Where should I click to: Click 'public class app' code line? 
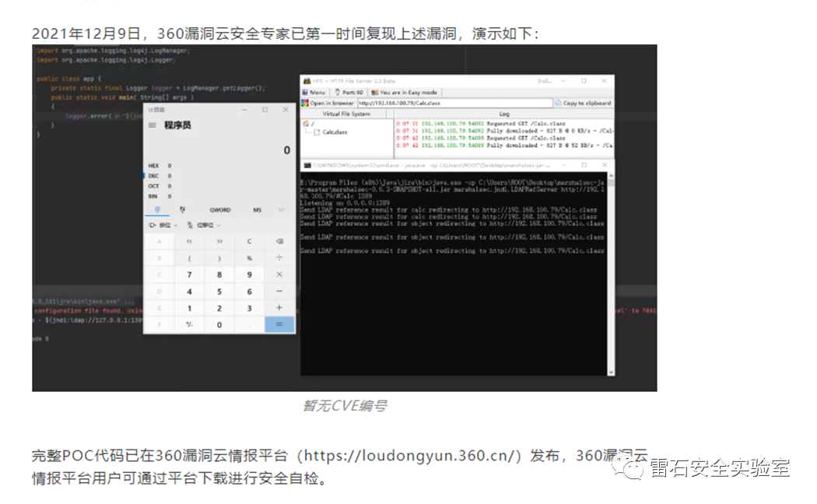point(68,79)
